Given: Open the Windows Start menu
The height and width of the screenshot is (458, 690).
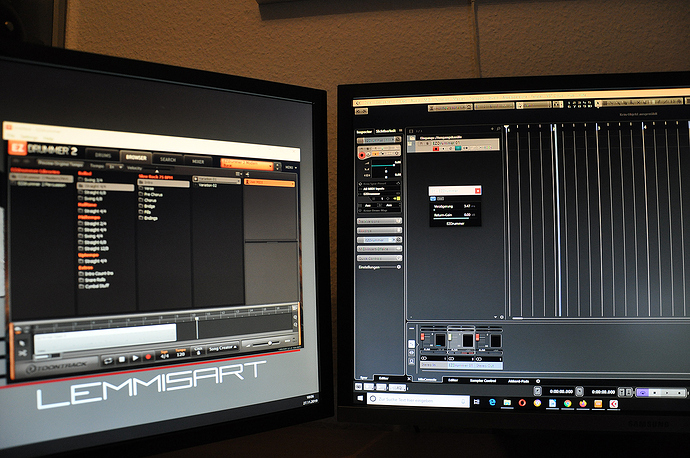Looking at the screenshot, I should 360,398.
